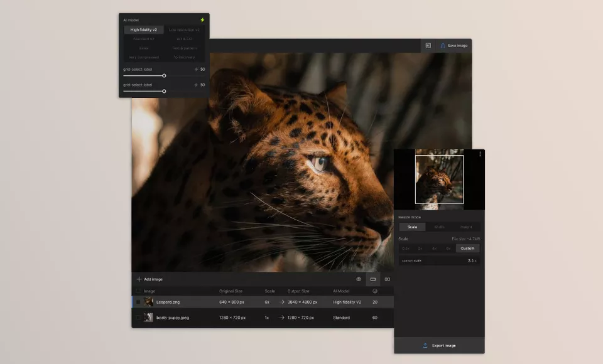The image size is (603, 364).
Task: Click the lightning icon beside the first slider value
Action: coord(196,69)
